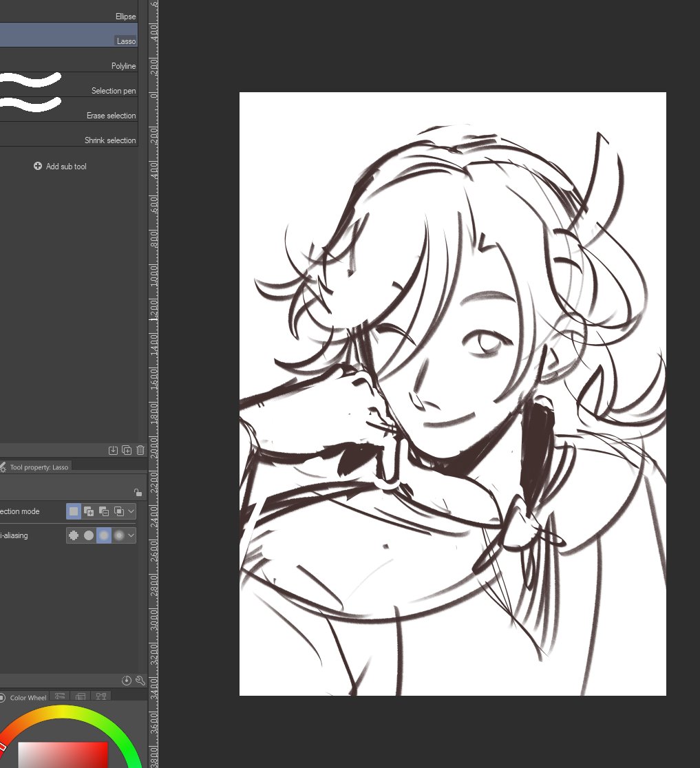Select the Polyline sub tool

[69, 61]
